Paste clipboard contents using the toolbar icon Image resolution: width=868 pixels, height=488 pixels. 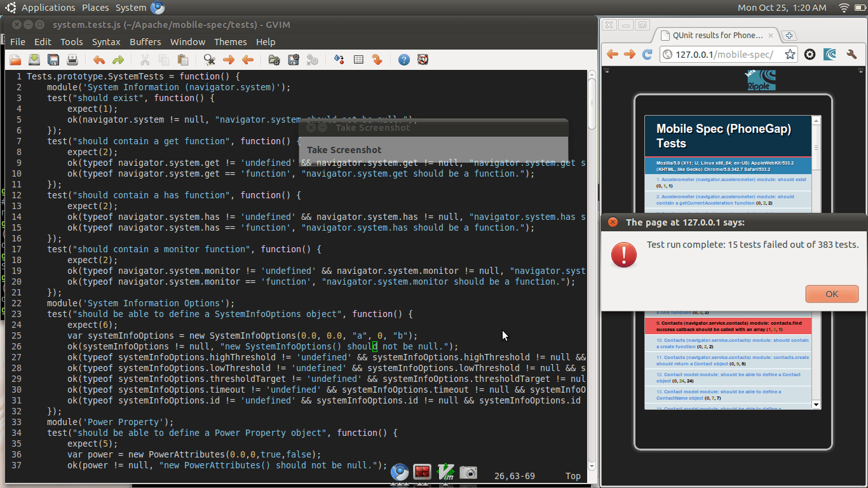point(182,59)
